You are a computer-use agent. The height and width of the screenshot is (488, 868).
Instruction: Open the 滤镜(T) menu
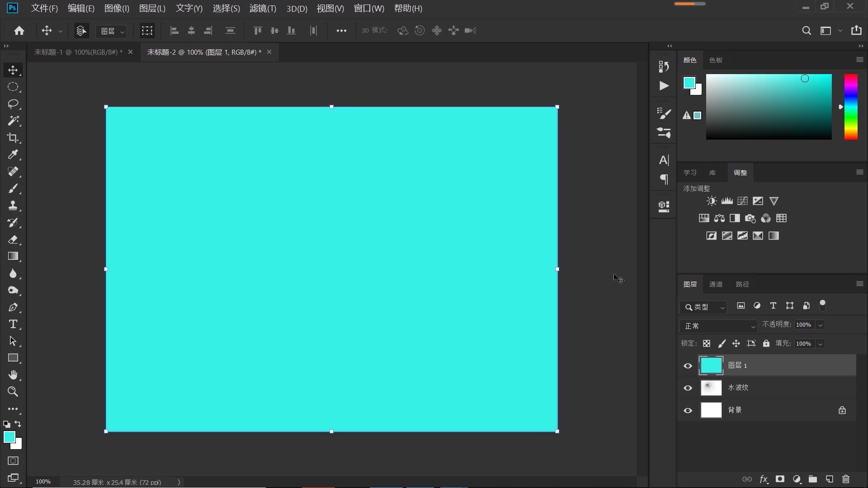click(x=262, y=8)
